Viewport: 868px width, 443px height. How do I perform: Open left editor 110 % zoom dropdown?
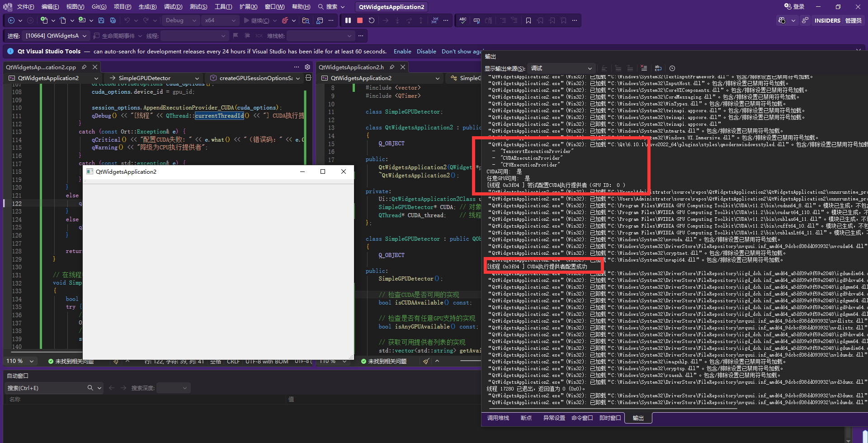coord(20,361)
